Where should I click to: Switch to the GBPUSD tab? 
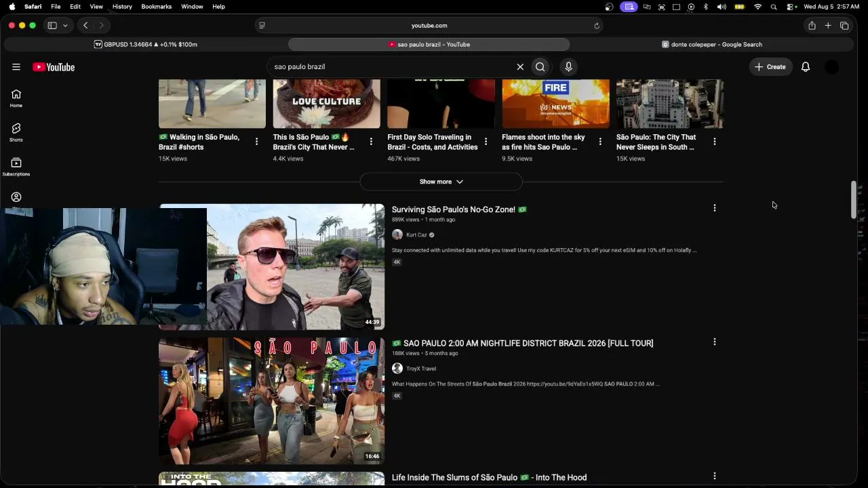click(146, 45)
